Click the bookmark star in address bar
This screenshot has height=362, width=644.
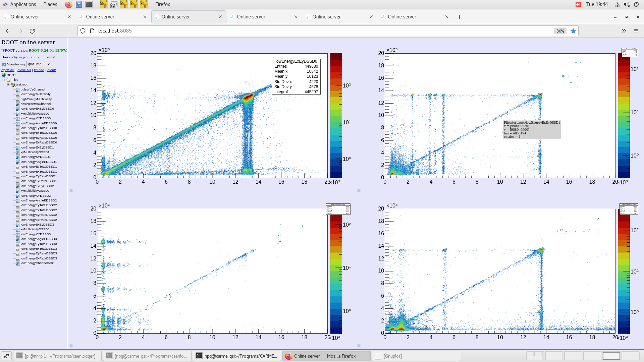(x=573, y=31)
